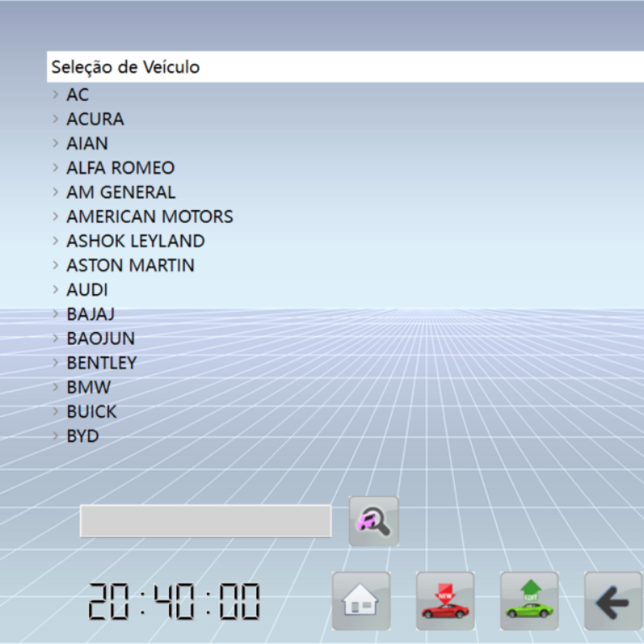Expand the ACURA brand chevron
Screen dimensions: 644x644
click(x=55, y=119)
